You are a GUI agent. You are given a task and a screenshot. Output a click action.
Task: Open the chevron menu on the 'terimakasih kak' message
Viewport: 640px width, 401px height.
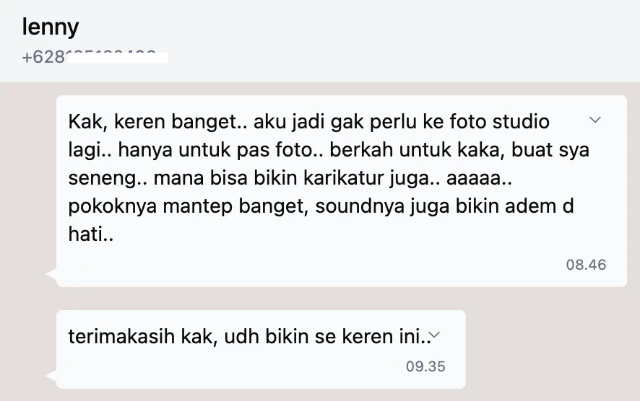[x=435, y=335]
